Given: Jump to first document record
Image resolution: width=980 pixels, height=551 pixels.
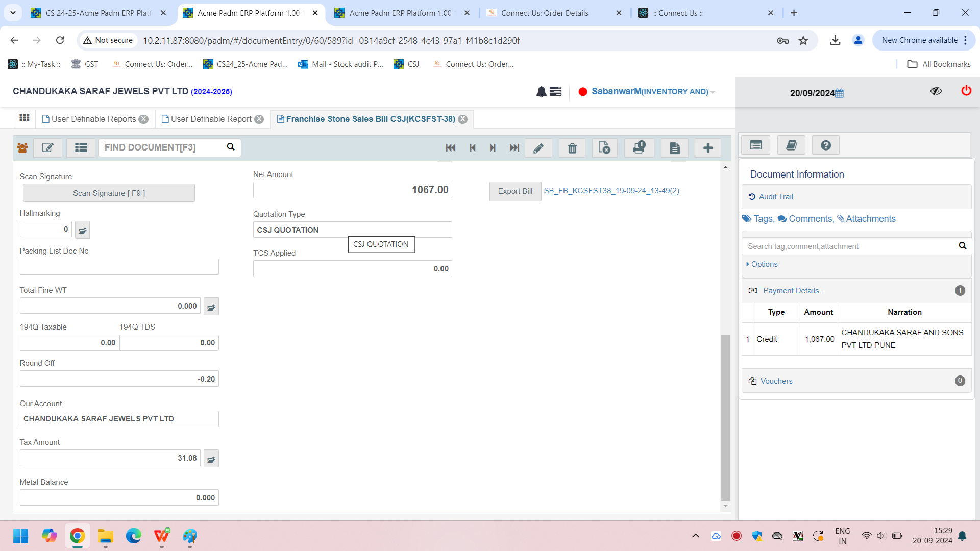Looking at the screenshot, I should click(x=451, y=148).
